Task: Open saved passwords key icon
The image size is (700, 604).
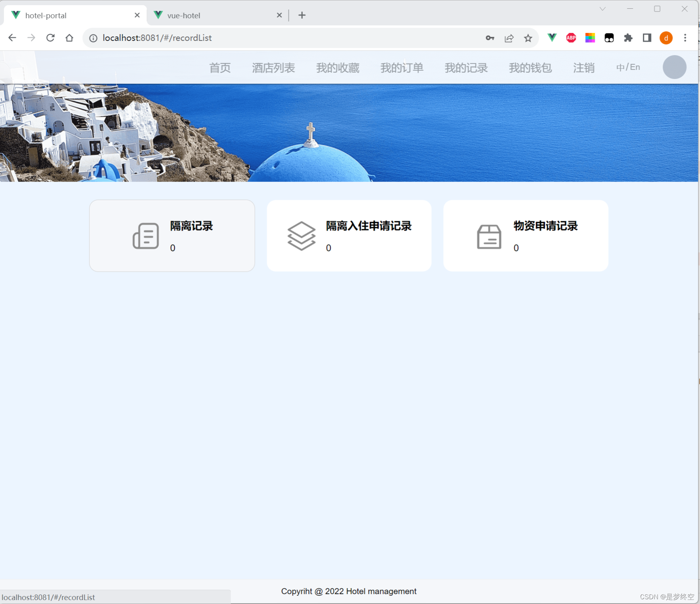Action: pos(490,38)
